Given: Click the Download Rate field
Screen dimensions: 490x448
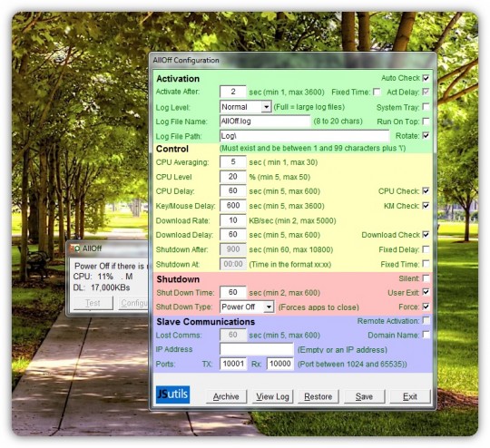Looking at the screenshot, I should 233,220.
